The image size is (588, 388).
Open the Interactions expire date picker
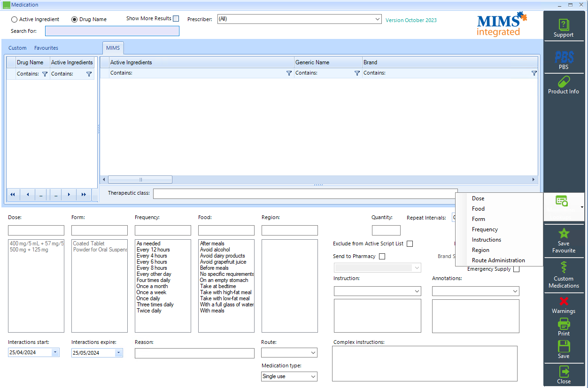[x=119, y=352]
